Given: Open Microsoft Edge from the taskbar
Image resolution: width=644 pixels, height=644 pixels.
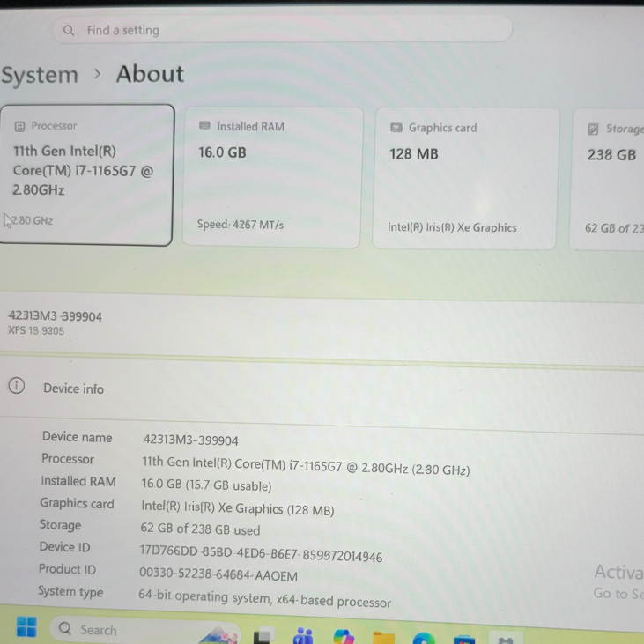Looking at the screenshot, I should coord(424,639).
